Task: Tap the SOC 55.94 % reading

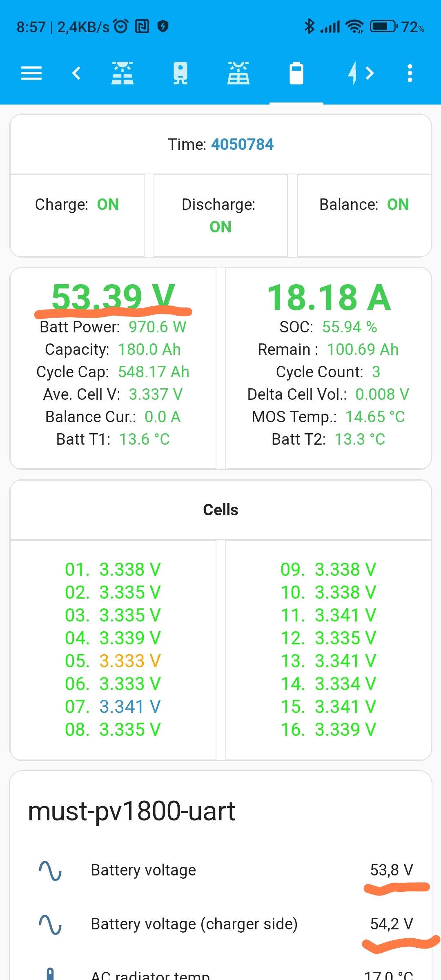Action: [349, 327]
